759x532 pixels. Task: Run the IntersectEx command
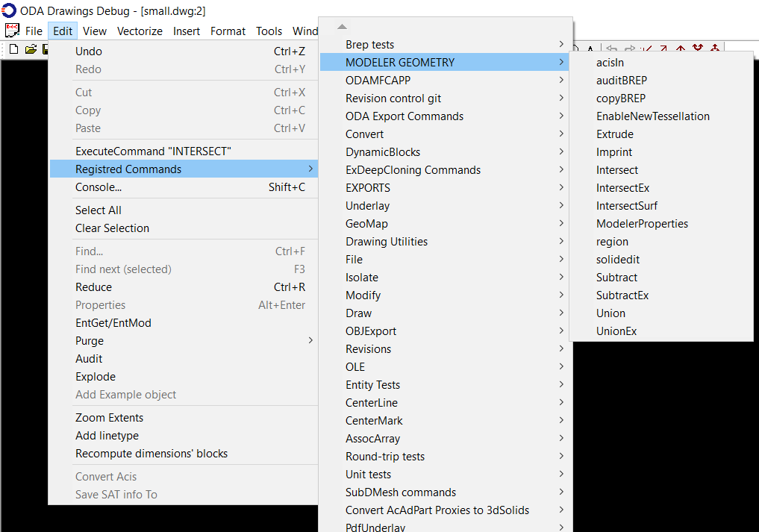661,188
